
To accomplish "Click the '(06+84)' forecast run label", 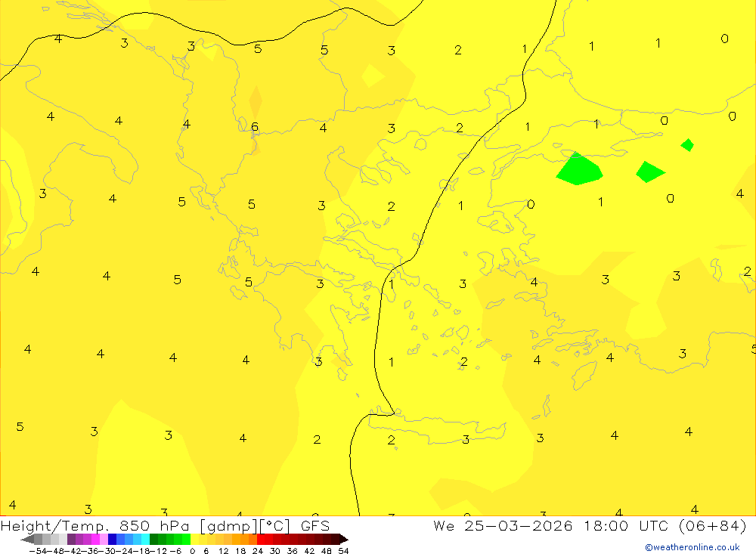I will click(x=713, y=525).
